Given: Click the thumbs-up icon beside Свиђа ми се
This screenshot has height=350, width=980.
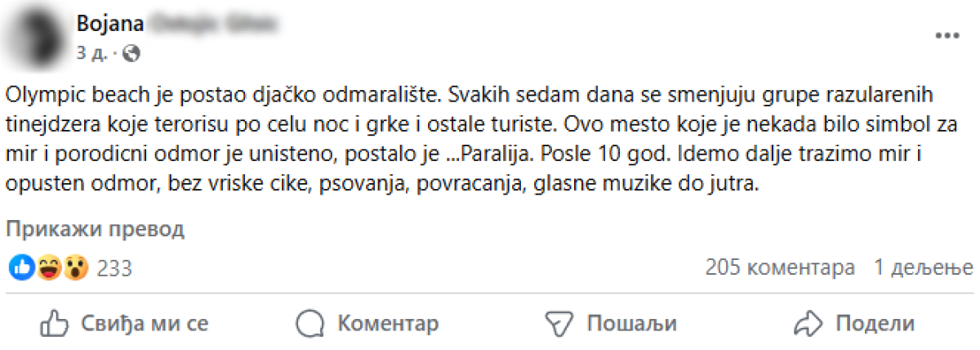Looking at the screenshot, I should click(53, 323).
